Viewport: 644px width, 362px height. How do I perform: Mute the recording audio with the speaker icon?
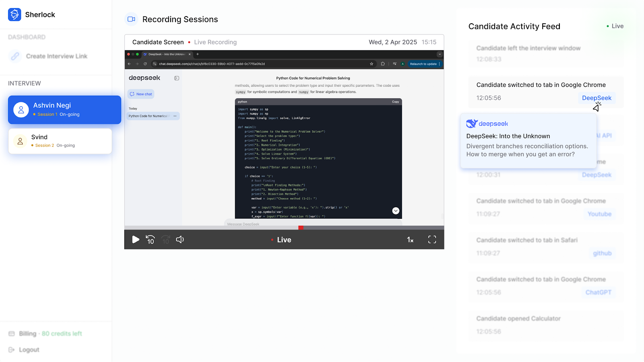[180, 239]
